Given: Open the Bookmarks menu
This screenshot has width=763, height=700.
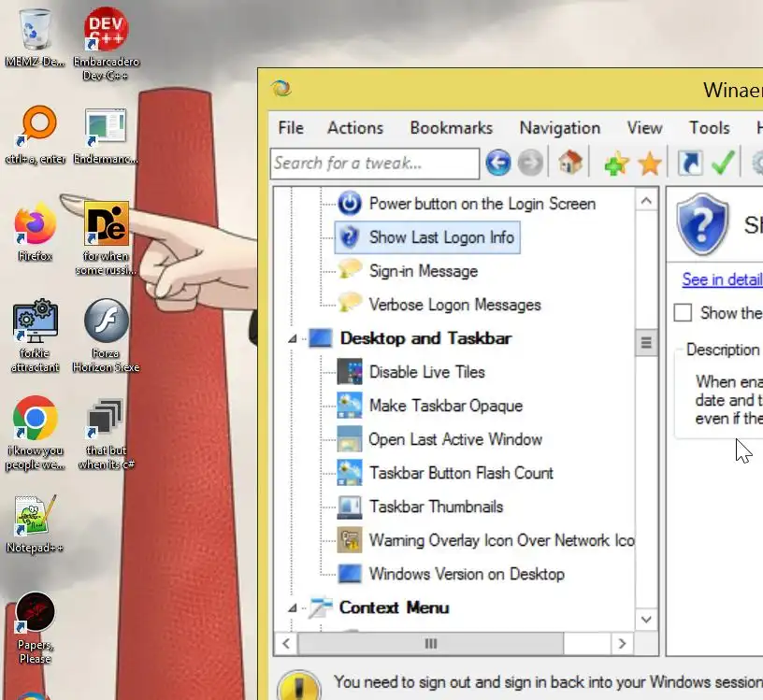Looking at the screenshot, I should (451, 128).
